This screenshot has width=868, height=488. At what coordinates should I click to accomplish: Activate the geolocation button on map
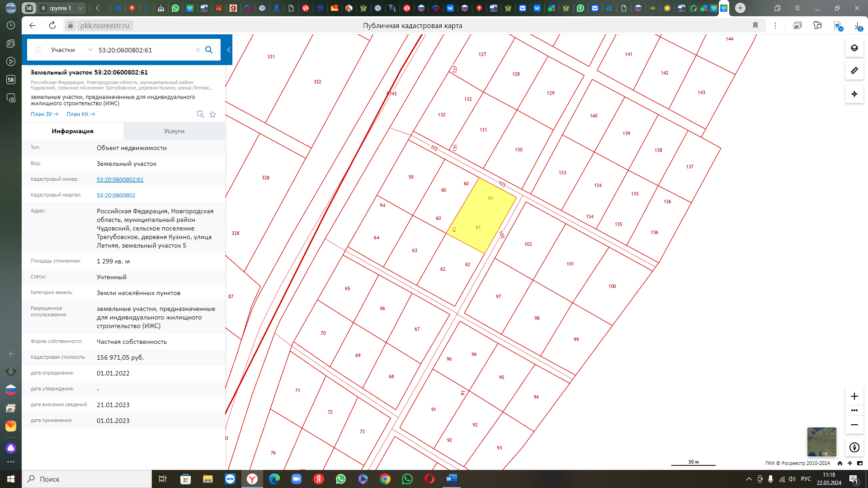click(854, 94)
